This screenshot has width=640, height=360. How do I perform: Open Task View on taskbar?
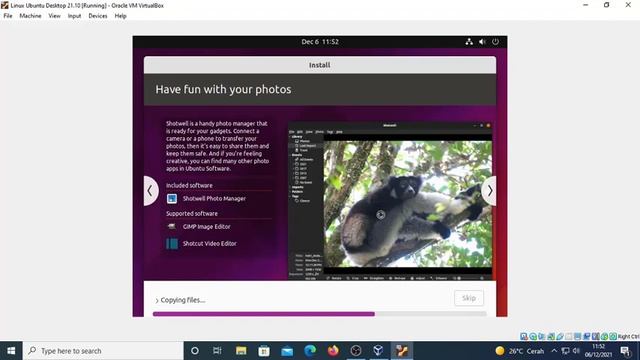[x=217, y=351]
